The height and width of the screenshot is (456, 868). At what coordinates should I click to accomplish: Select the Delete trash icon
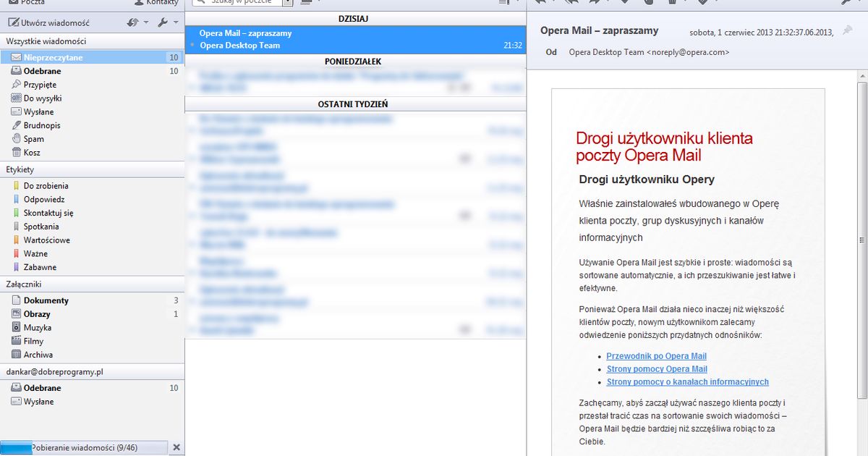(x=673, y=2)
